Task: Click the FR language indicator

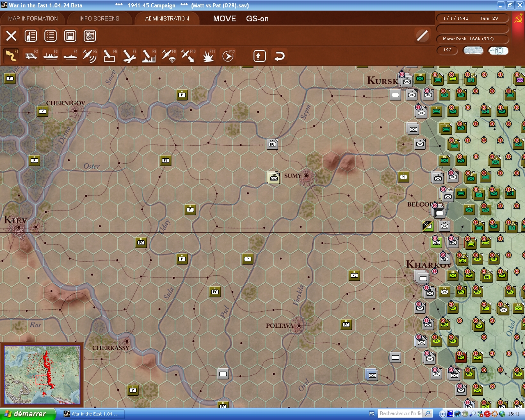Action: [x=372, y=414]
